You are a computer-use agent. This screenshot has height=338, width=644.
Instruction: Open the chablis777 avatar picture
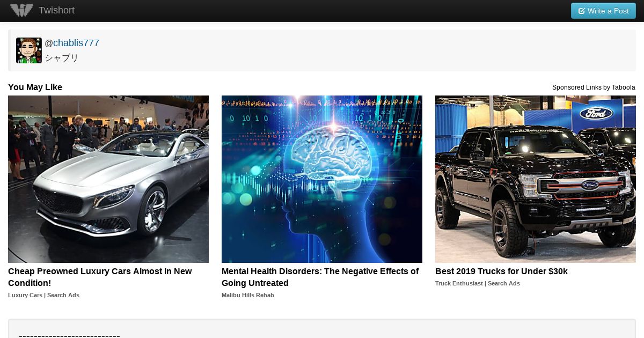(29, 50)
